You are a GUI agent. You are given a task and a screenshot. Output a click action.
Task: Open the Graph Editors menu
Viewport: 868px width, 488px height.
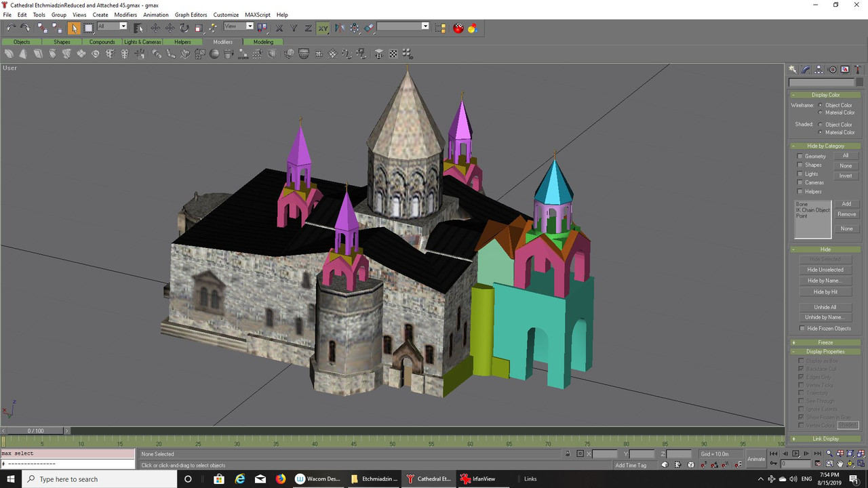(191, 14)
